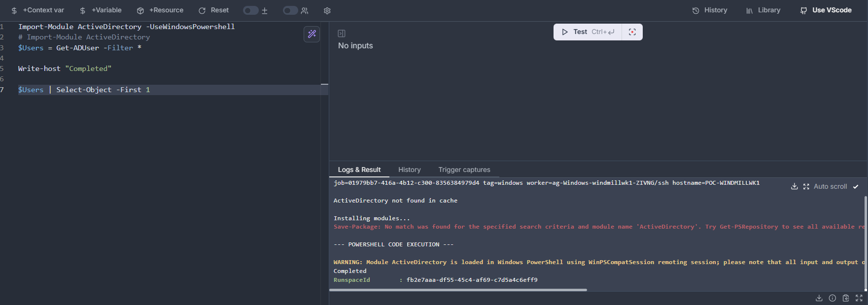Click log text 'ActiveDirectory not found in cache'
This screenshot has height=305, width=868.
(x=395, y=201)
